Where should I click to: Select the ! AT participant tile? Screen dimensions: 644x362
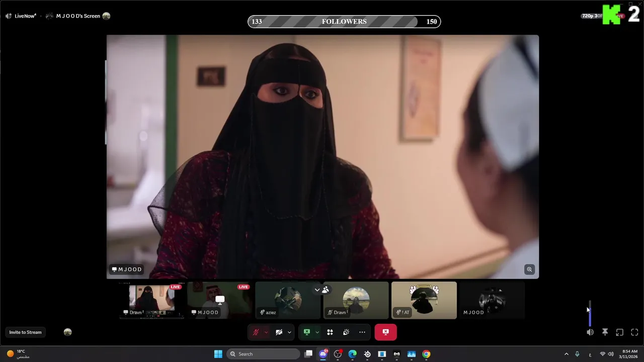(x=424, y=301)
